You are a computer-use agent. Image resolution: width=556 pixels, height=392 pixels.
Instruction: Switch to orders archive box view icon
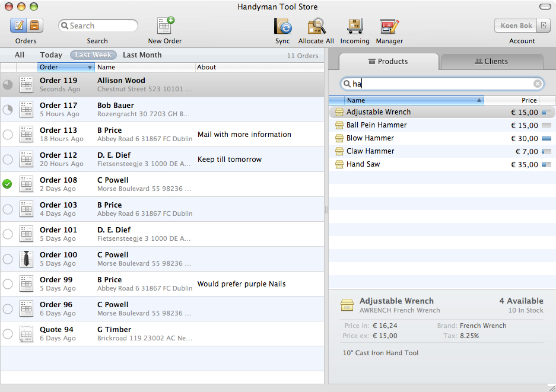(x=34, y=26)
